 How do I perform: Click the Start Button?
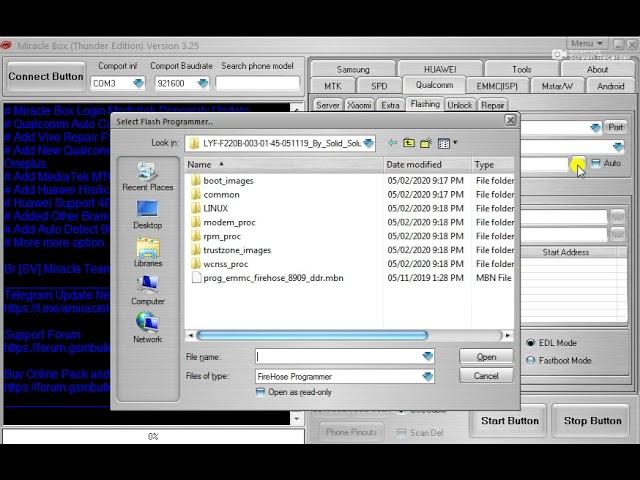pyautogui.click(x=509, y=421)
